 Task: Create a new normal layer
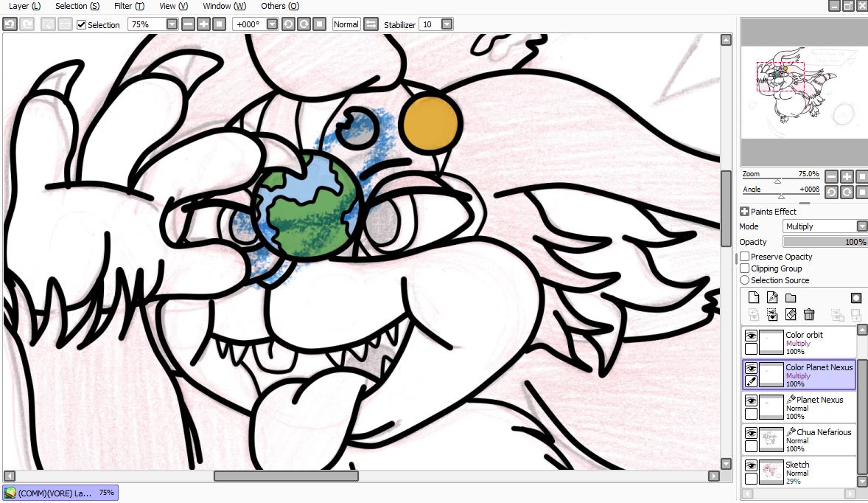point(753,297)
